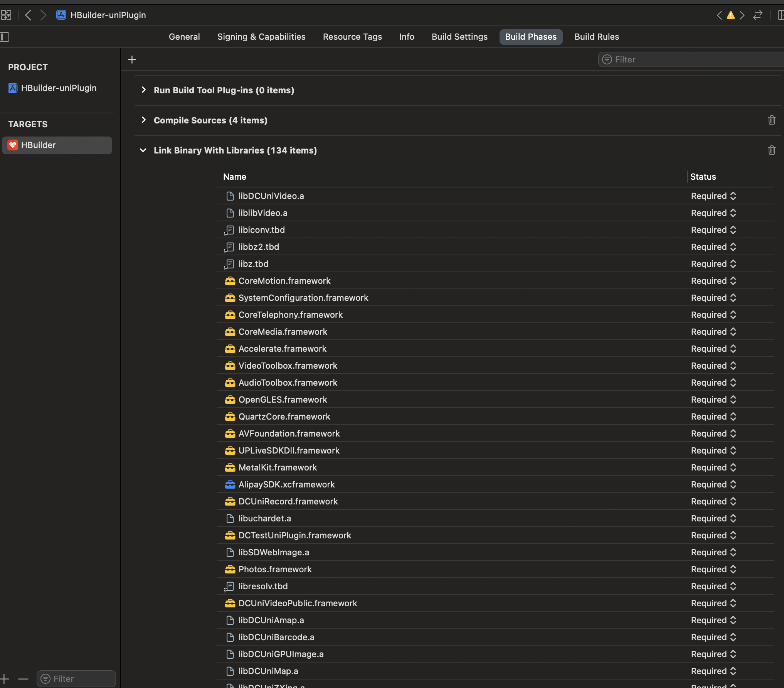784x688 pixels.
Task: Jump to next issue arrow
Action: (742, 15)
